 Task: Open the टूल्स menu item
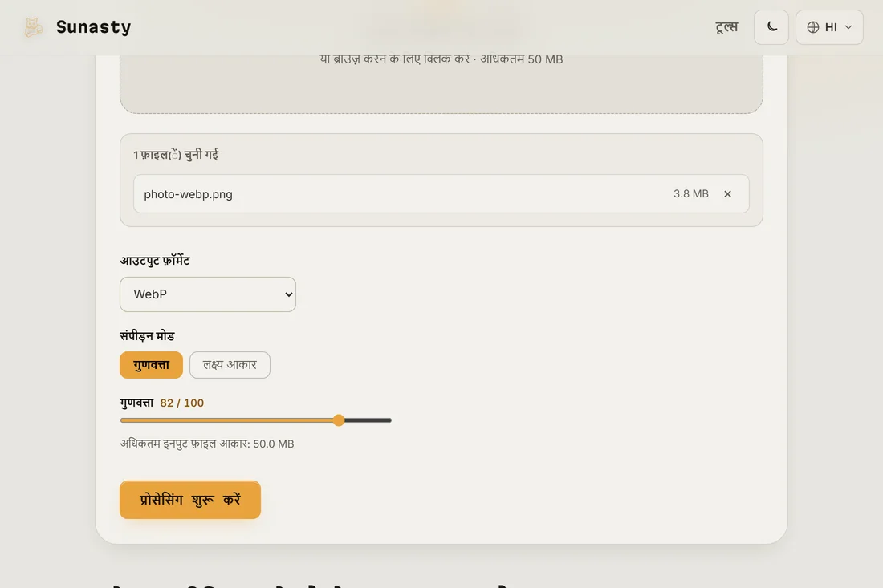pyautogui.click(x=726, y=27)
